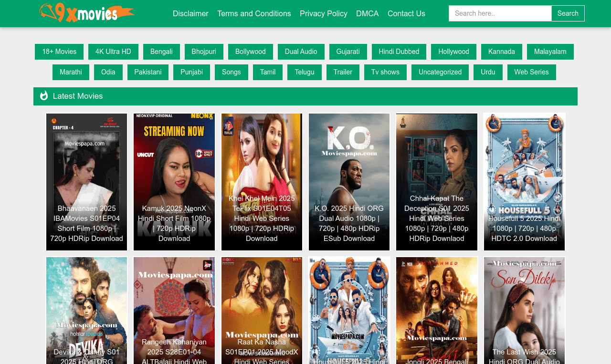Visit the Privacy Policy page
This screenshot has height=364, width=611.
click(323, 13)
